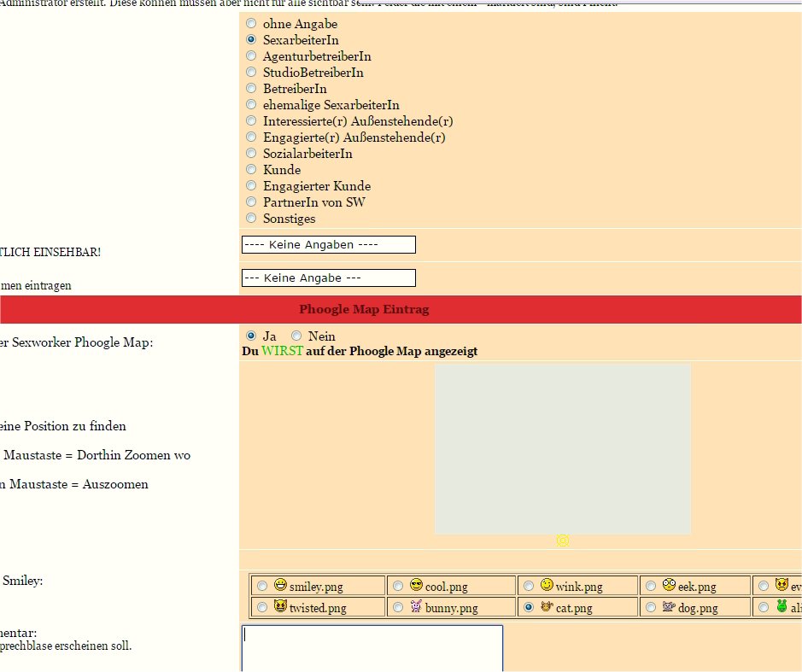Click the cat.png icon

(x=547, y=607)
